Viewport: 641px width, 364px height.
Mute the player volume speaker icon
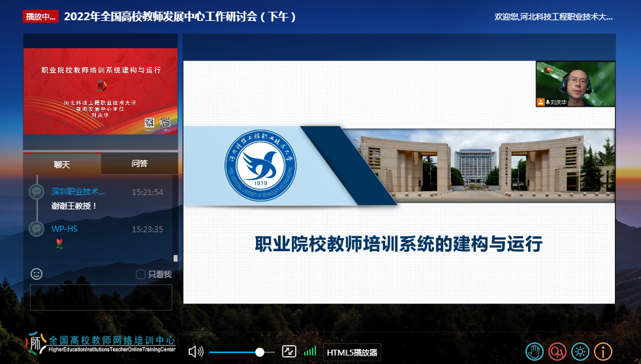point(195,352)
